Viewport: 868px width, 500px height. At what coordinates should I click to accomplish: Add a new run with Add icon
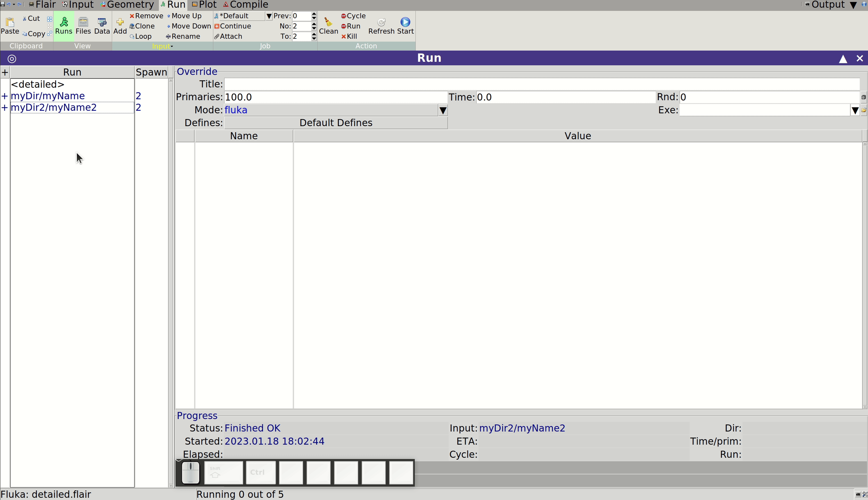tap(120, 22)
